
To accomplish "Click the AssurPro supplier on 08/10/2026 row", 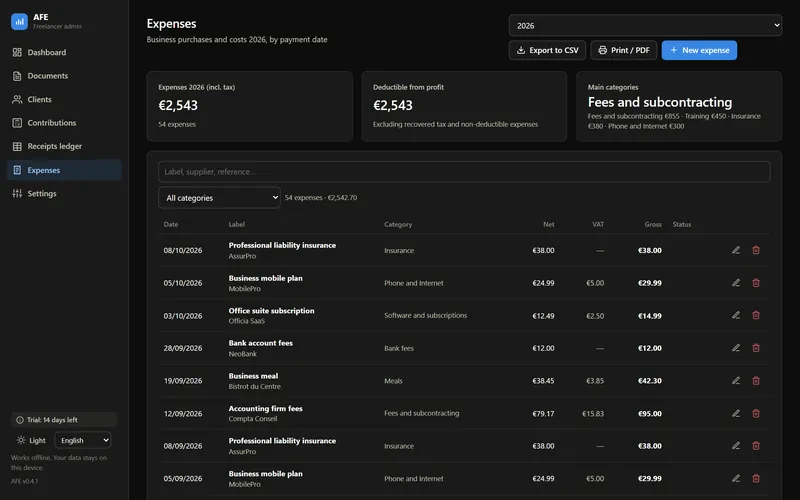I will coord(242,256).
